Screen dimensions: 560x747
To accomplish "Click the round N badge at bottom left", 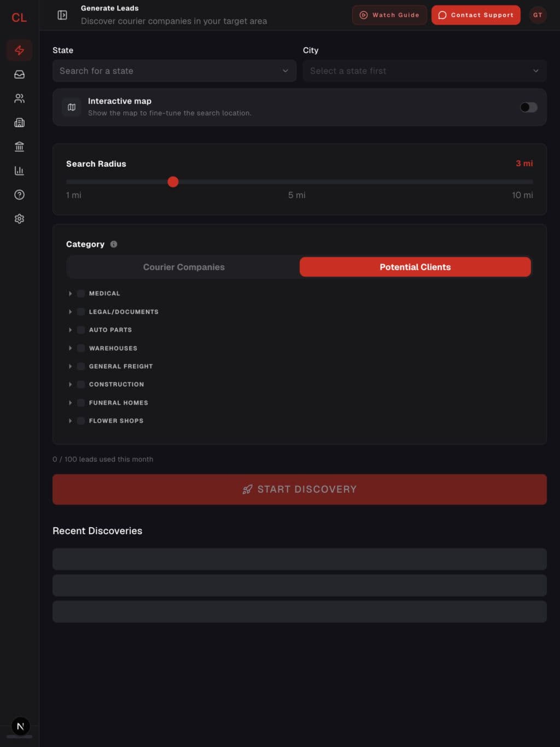I will pos(20,726).
